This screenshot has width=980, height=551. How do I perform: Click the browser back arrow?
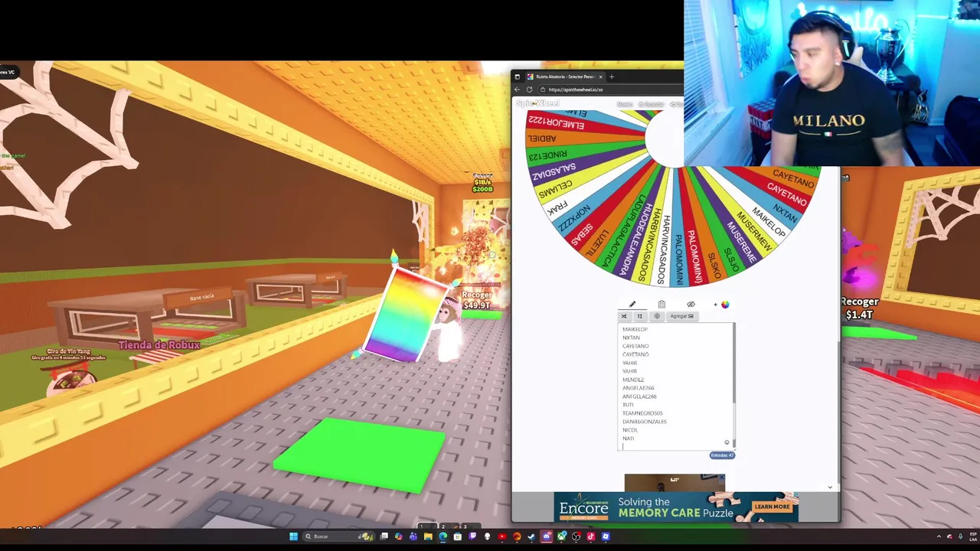[x=518, y=90]
